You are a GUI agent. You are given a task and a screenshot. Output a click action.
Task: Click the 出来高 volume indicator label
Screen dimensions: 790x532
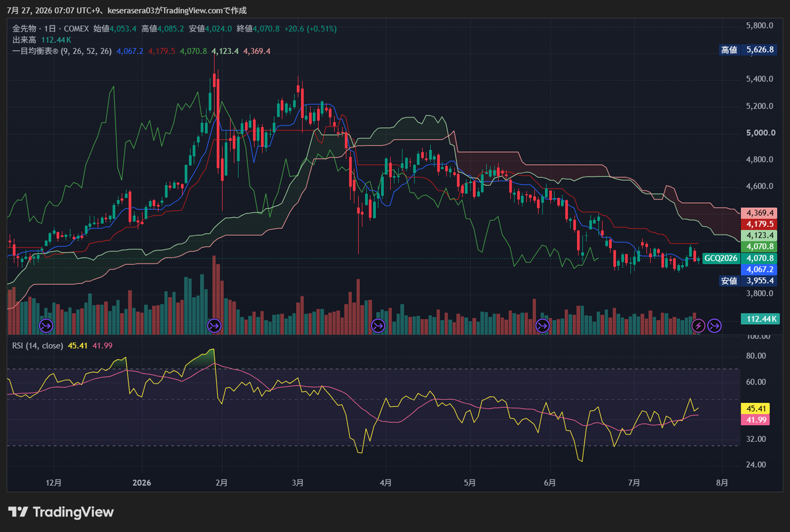tap(24, 39)
